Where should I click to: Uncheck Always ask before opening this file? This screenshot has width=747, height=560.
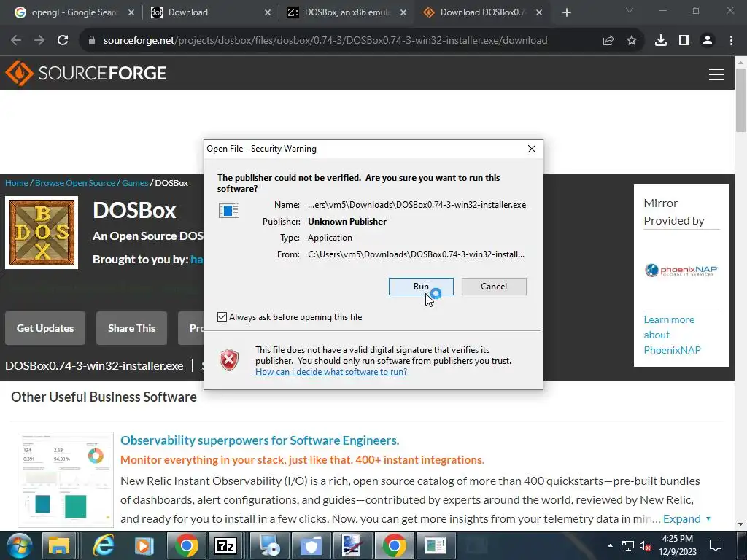[x=222, y=317]
